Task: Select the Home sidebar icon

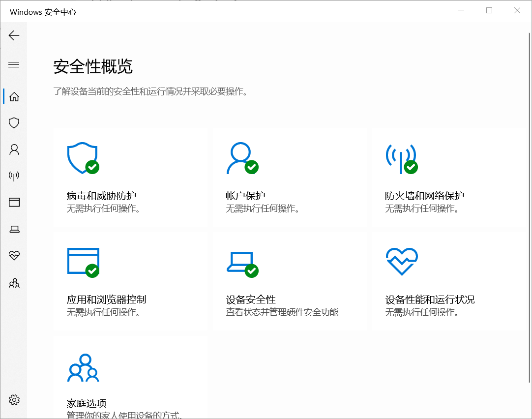Action: point(14,97)
